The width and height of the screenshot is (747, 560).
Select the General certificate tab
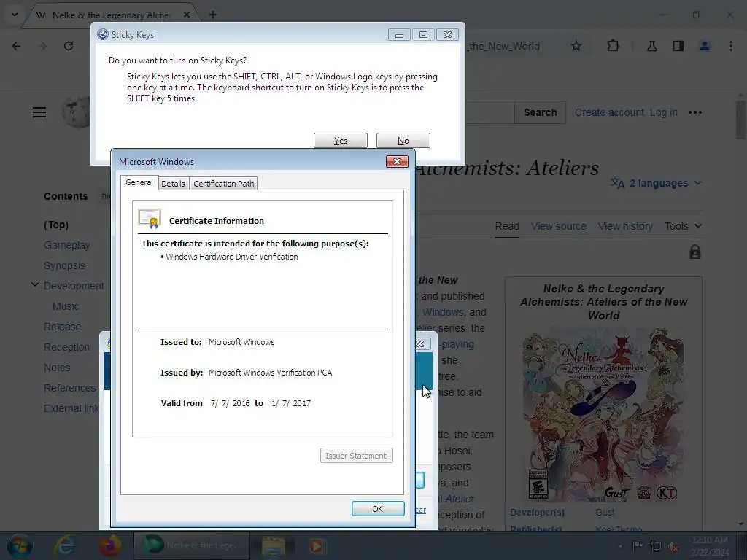pyautogui.click(x=139, y=182)
